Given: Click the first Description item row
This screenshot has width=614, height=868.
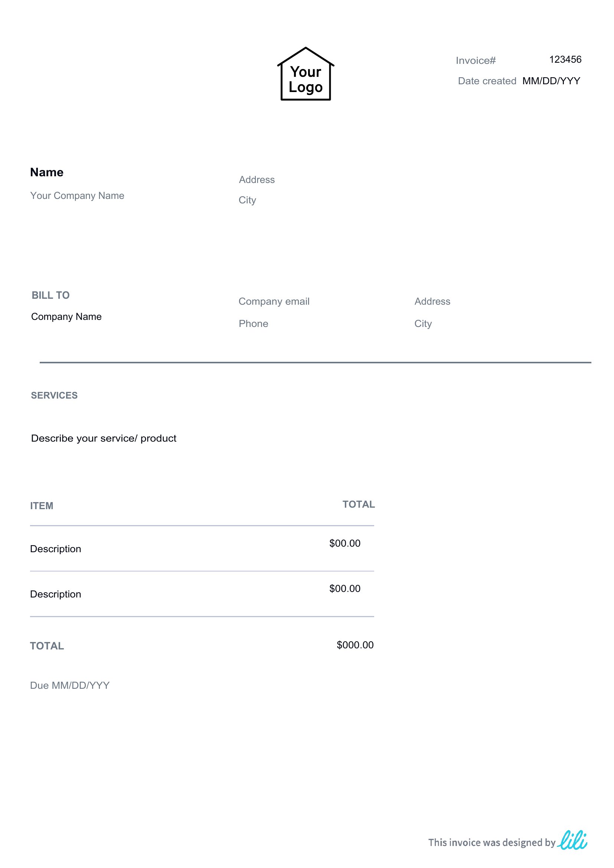Looking at the screenshot, I should [202, 548].
